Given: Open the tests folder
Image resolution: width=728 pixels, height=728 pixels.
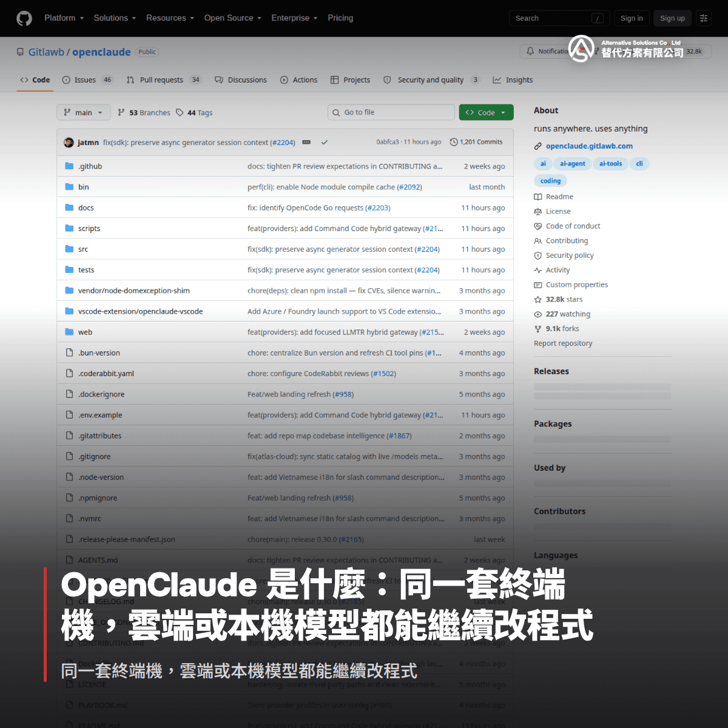Looking at the screenshot, I should 86,270.
